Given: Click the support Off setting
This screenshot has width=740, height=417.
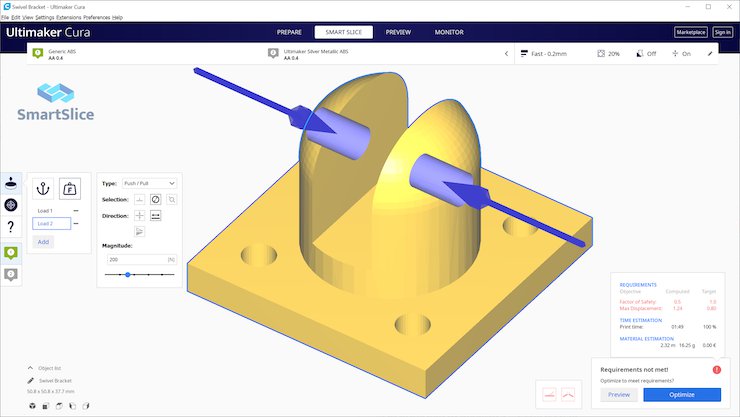Looking at the screenshot, I should pyautogui.click(x=646, y=54).
